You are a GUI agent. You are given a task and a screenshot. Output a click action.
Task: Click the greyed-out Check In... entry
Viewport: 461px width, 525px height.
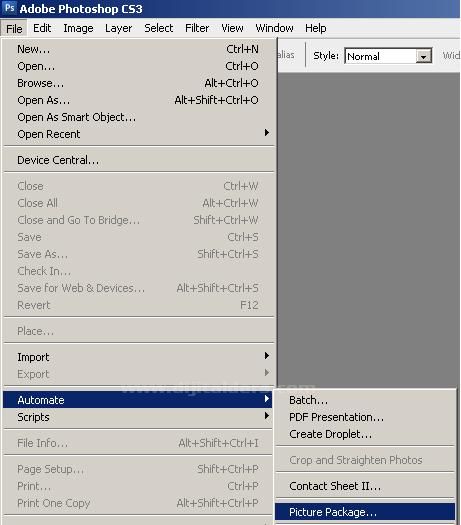click(138, 271)
